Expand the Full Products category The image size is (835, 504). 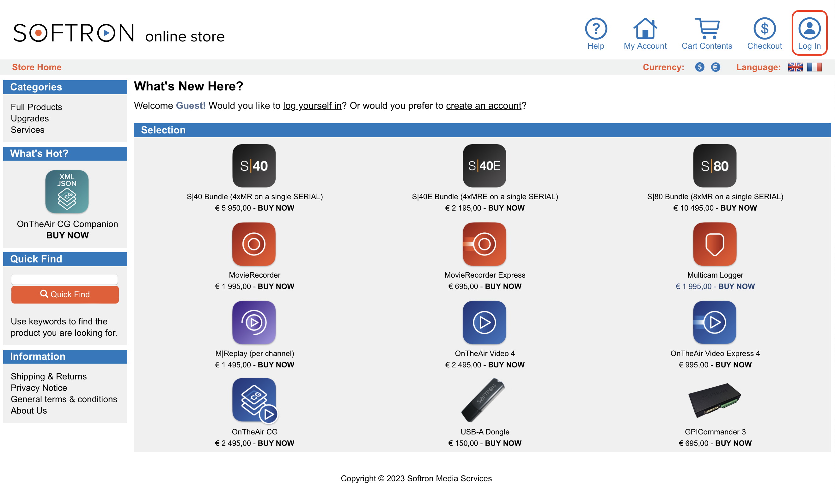tap(36, 107)
